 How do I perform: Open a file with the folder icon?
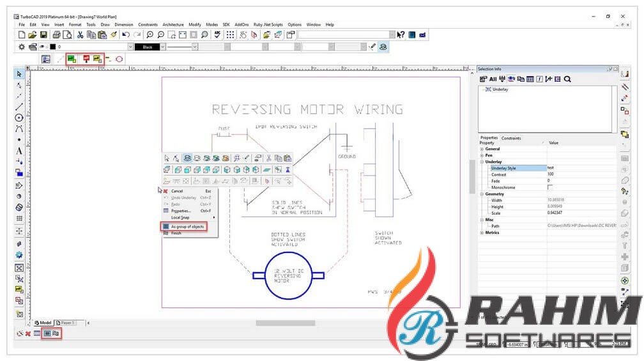[33, 35]
